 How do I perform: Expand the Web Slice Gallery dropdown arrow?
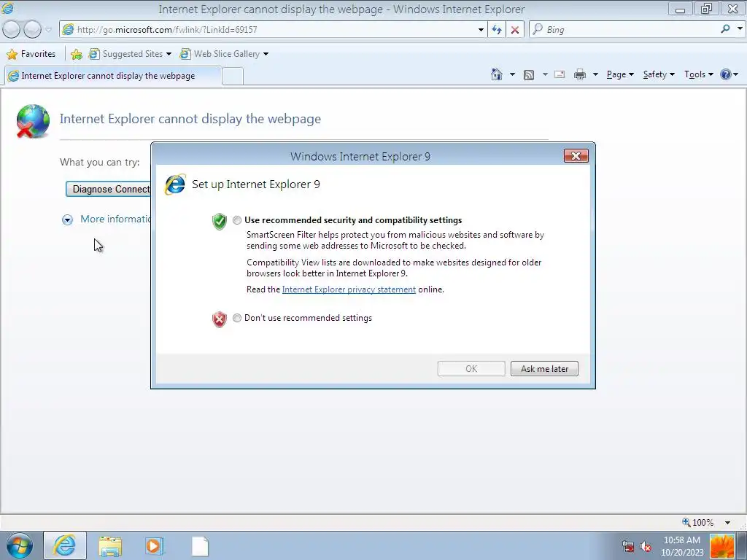(266, 54)
